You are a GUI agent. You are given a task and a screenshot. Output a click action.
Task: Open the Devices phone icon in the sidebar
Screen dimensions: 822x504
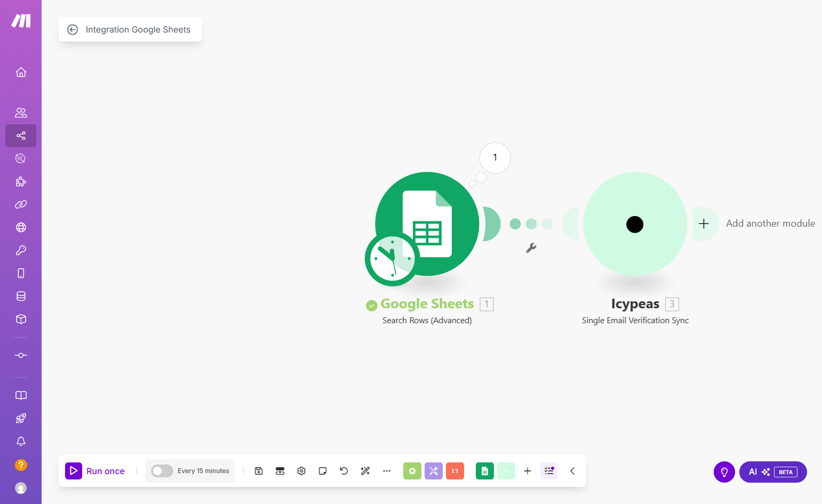click(21, 273)
